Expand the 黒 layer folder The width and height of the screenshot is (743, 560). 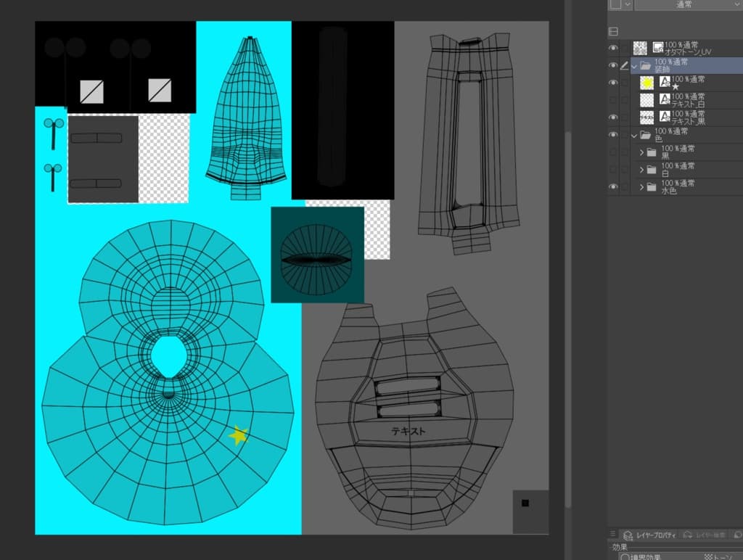click(641, 152)
